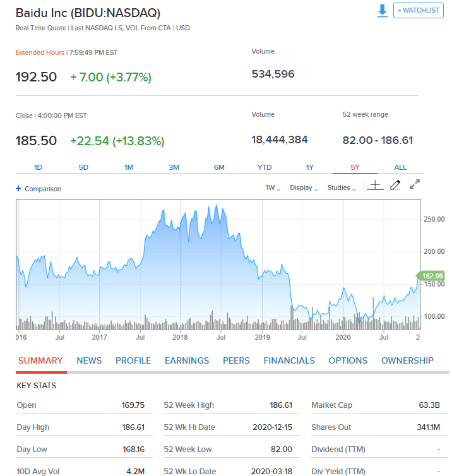Set chart range to YTD

tap(265, 167)
